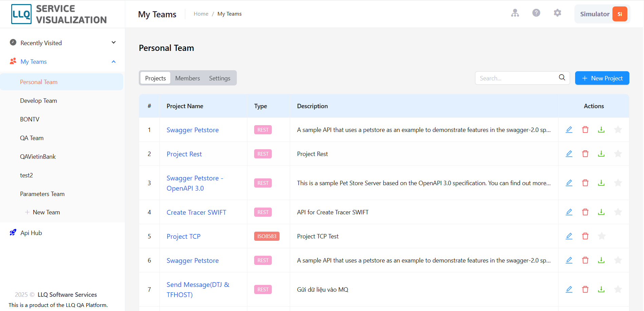Toggle favorite star on Project TCP
Viewport: 644px width, 311px height.
602,236
